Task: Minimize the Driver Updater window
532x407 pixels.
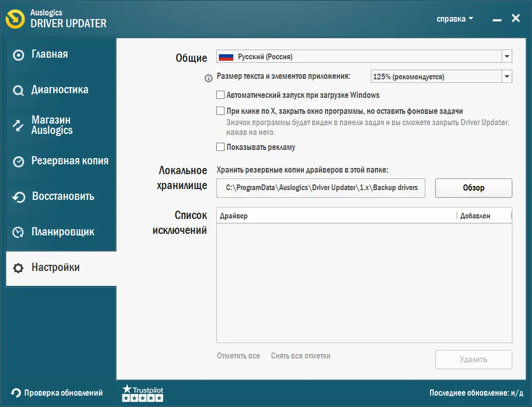Action: coord(497,20)
